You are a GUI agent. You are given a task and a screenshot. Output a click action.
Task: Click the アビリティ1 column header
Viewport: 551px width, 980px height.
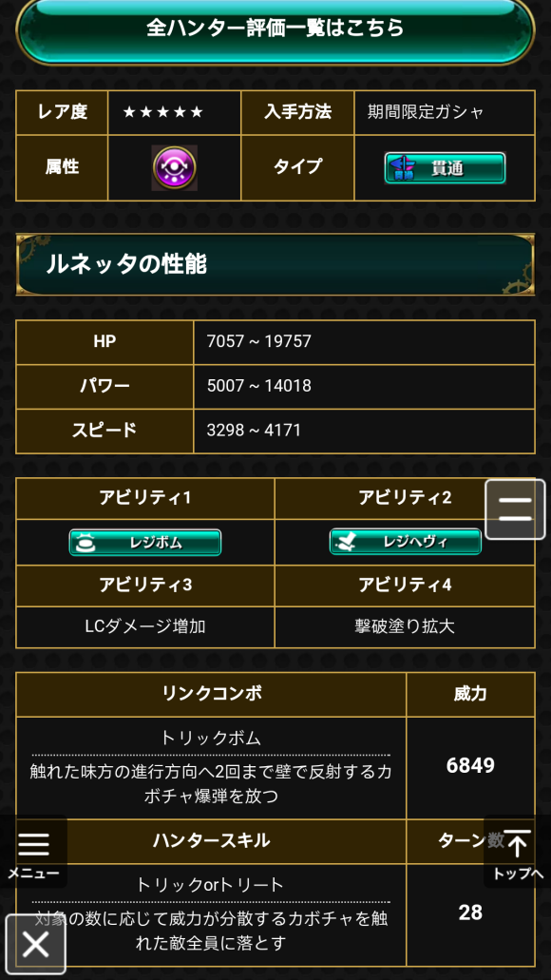(145, 498)
